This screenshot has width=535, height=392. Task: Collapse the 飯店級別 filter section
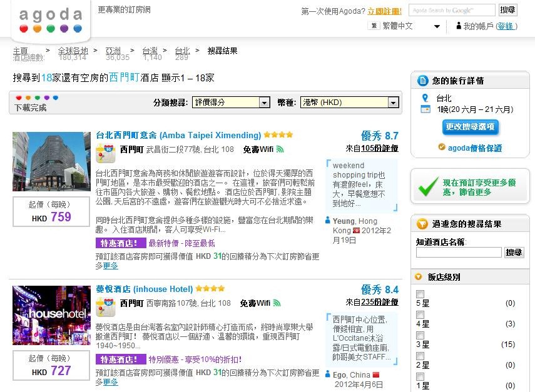click(x=419, y=277)
